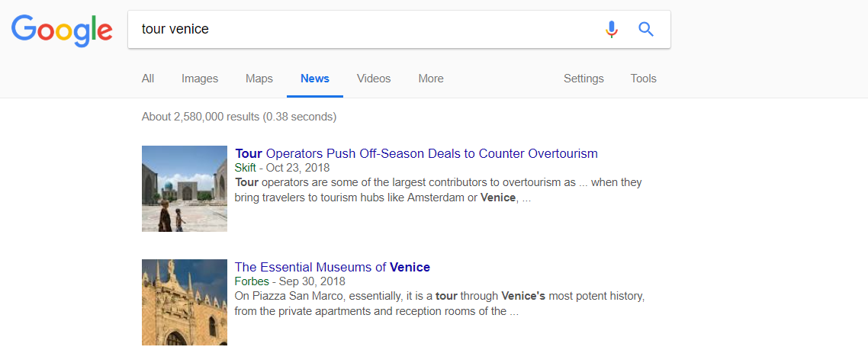Go to the Maps tab
Viewport: 868px width, 363px height.
(259, 79)
